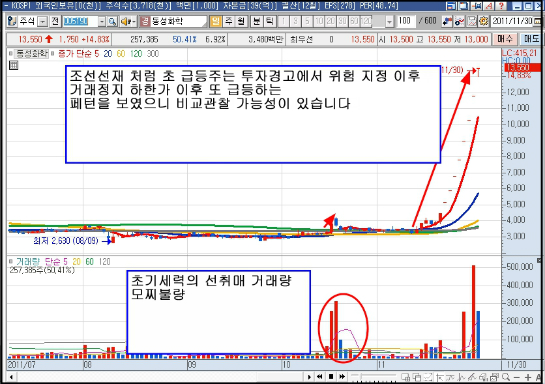This screenshot has width=545, height=384.
Task: Click the rewind button in playback controls
Action: point(319,377)
